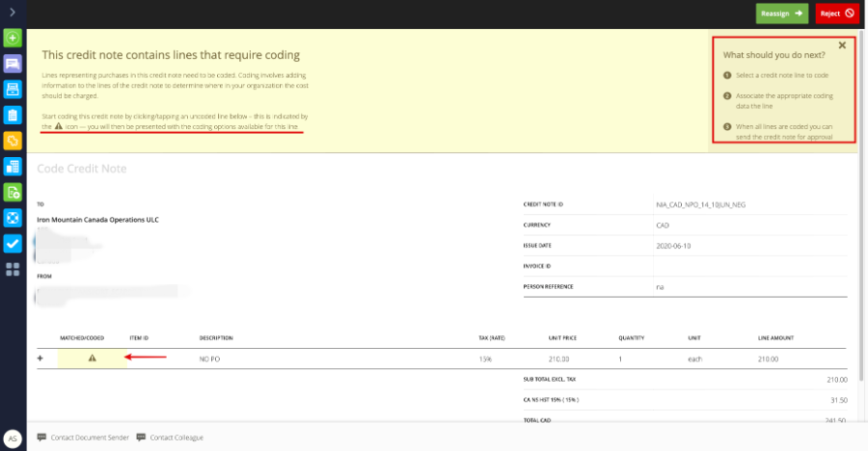Click the Contact Colleague chat icon
The height and width of the screenshot is (451, 868).
click(141, 438)
